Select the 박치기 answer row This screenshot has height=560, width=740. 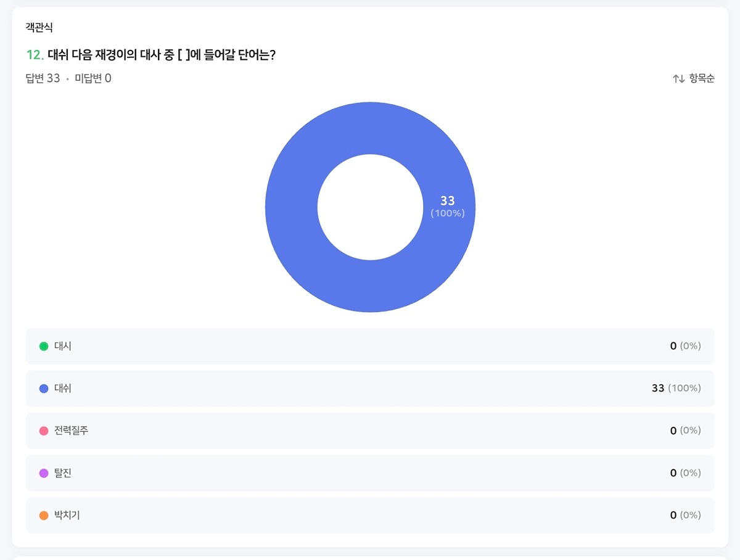click(370, 515)
